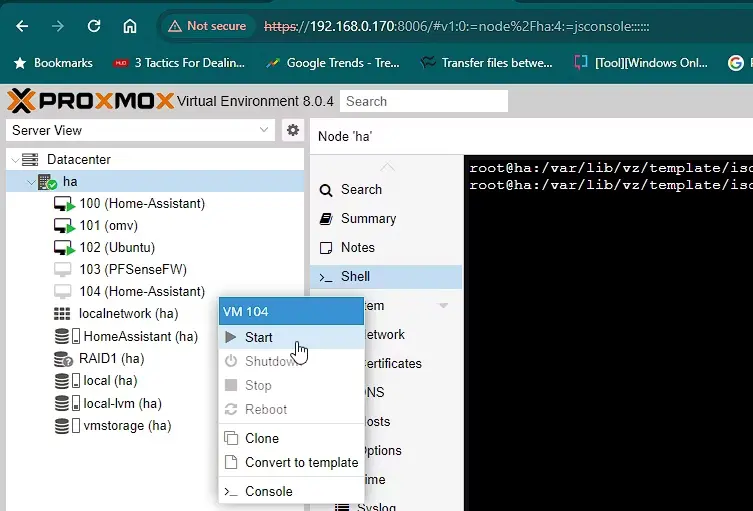Select the 103 (PFSenseFW) stopped VM icon
The image size is (753, 511).
coord(62,269)
